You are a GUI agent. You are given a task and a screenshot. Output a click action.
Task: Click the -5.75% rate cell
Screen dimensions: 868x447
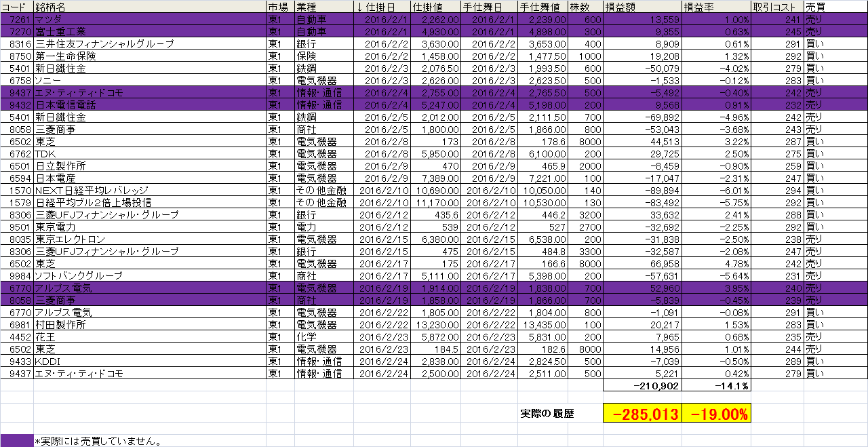pos(717,202)
